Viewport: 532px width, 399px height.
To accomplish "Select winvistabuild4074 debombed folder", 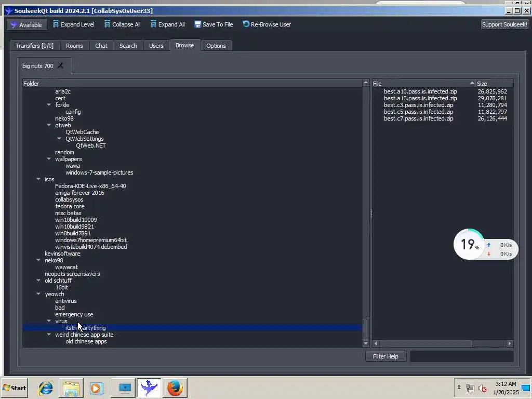I will [91, 247].
